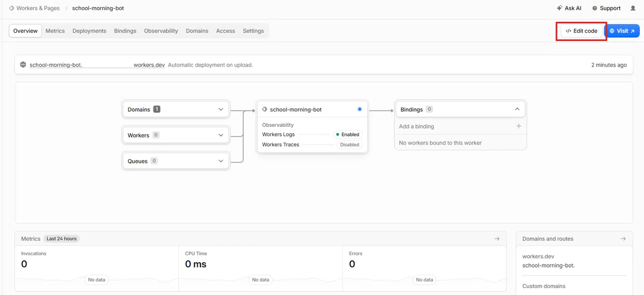This screenshot has height=295, width=644.
Task: Open the Observability tab
Action: (161, 31)
